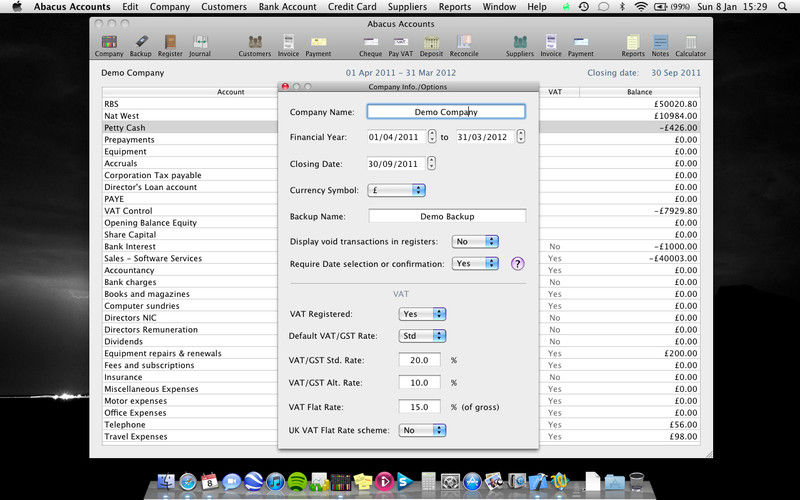Click the purple help question mark icon

point(517,264)
